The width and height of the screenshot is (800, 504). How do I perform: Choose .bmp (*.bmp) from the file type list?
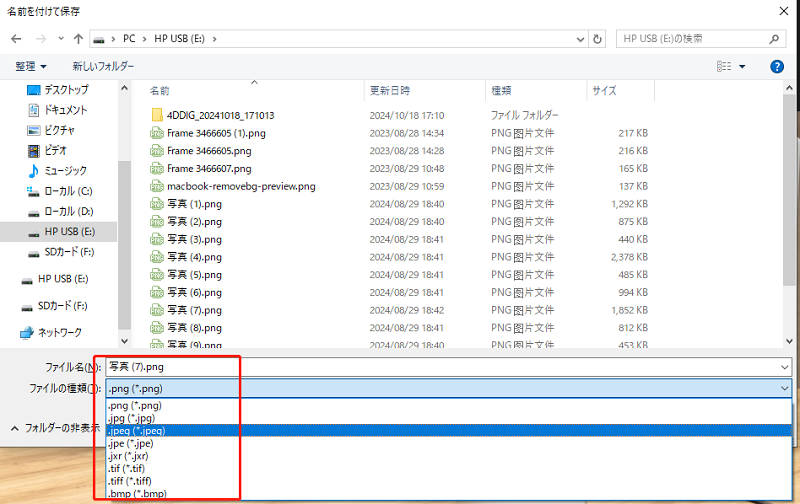click(136, 493)
